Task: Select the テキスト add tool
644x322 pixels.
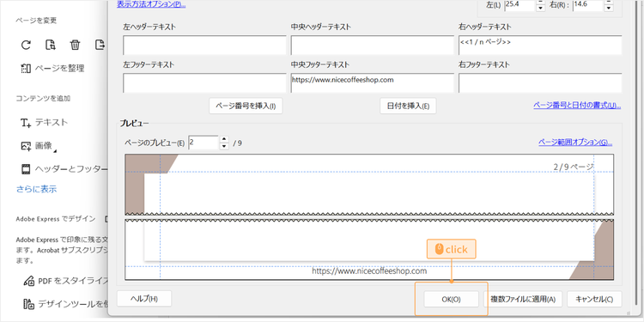Action: coord(45,123)
